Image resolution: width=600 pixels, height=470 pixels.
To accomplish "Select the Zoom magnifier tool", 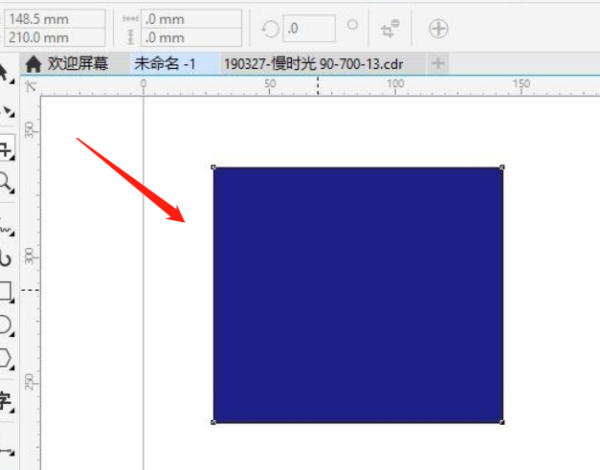I will point(5,181).
